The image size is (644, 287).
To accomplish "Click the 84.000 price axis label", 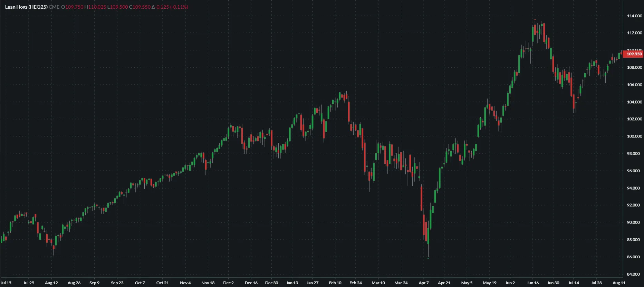I will tap(634, 274).
